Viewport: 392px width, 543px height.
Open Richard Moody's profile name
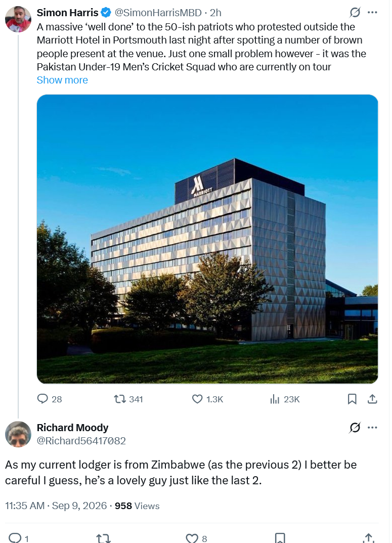(73, 428)
